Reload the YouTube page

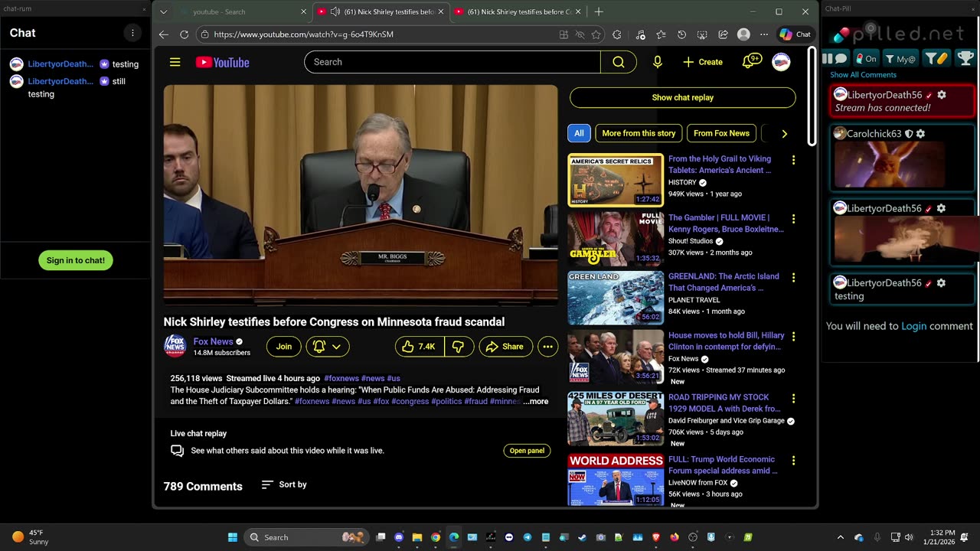[x=184, y=34]
